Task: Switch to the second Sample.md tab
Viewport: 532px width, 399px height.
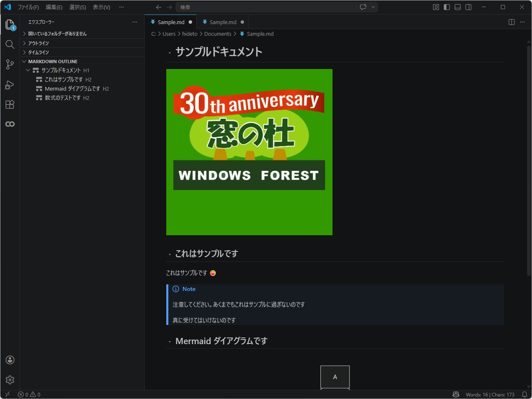Action: 222,22
